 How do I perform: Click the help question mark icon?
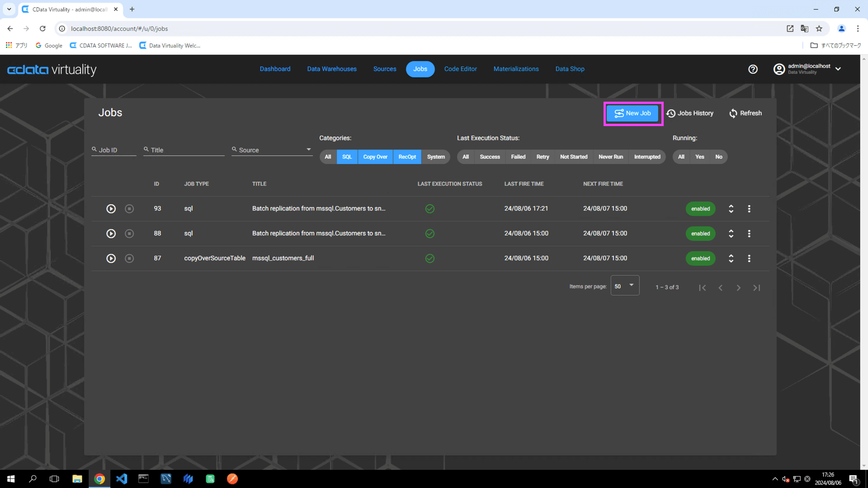point(753,69)
